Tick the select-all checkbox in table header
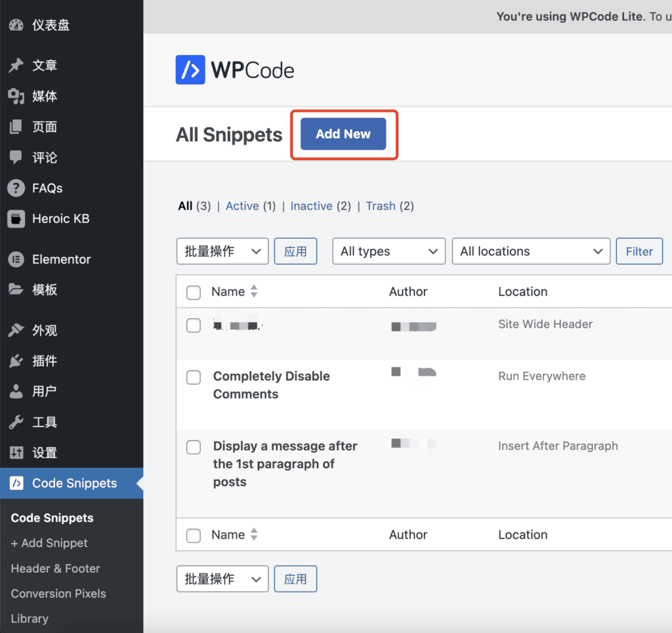This screenshot has height=633, width=672. point(194,293)
